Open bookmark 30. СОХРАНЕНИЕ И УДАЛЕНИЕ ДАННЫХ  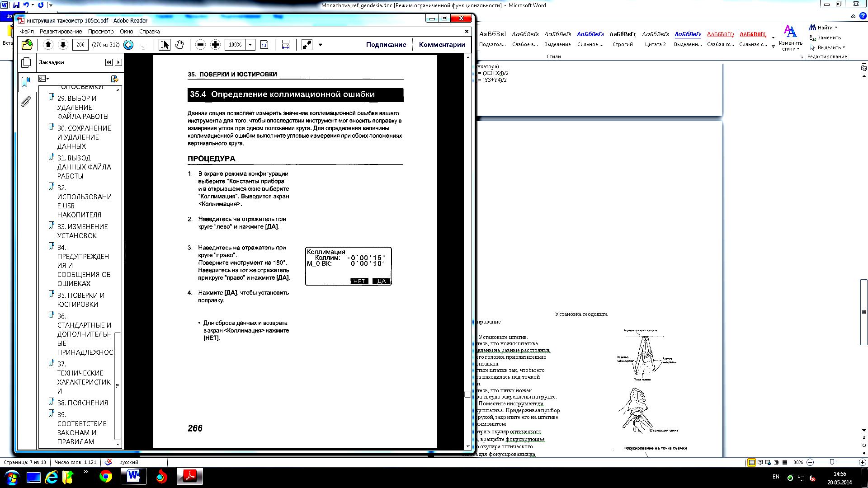coord(84,137)
